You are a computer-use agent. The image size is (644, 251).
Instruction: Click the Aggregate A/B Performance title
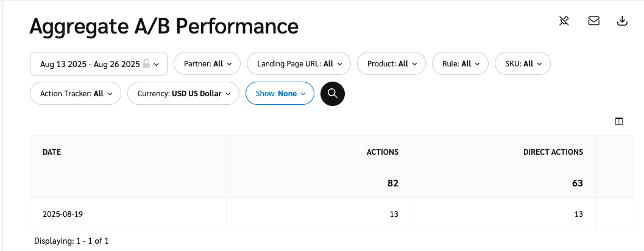pyautogui.click(x=164, y=26)
